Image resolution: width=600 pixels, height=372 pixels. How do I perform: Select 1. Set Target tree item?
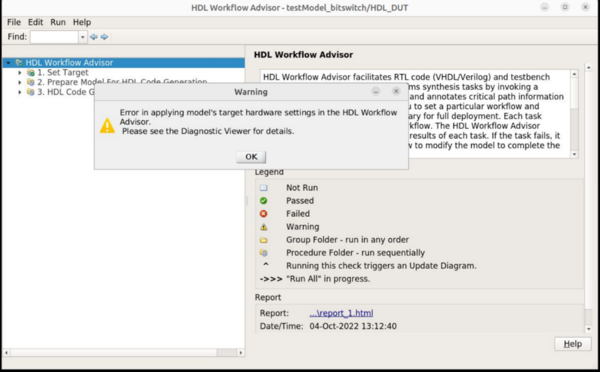[x=63, y=72]
